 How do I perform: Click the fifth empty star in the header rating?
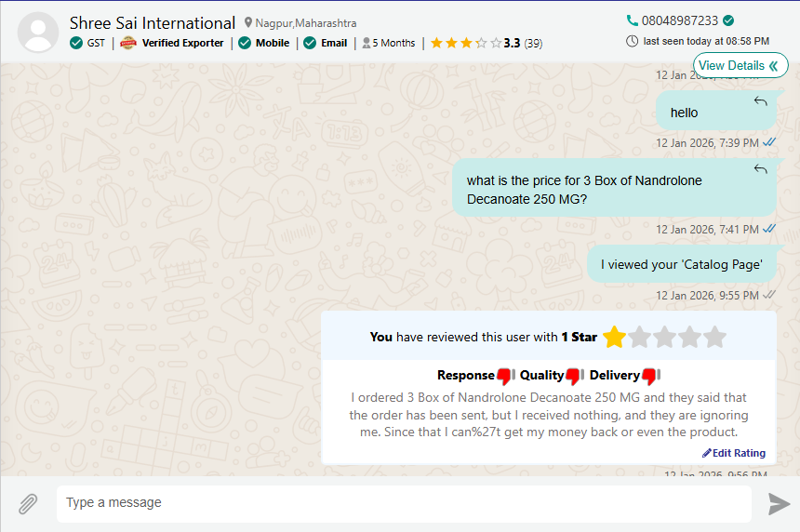(496, 43)
